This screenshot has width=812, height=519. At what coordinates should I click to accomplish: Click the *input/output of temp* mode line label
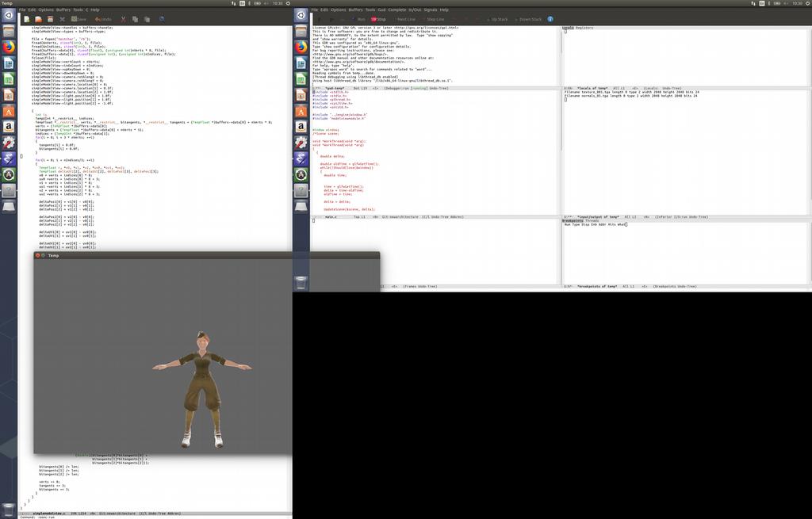598,217
